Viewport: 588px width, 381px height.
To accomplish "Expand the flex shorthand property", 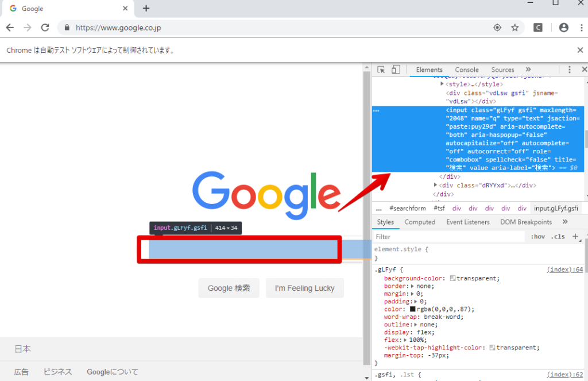I will 405,340.
